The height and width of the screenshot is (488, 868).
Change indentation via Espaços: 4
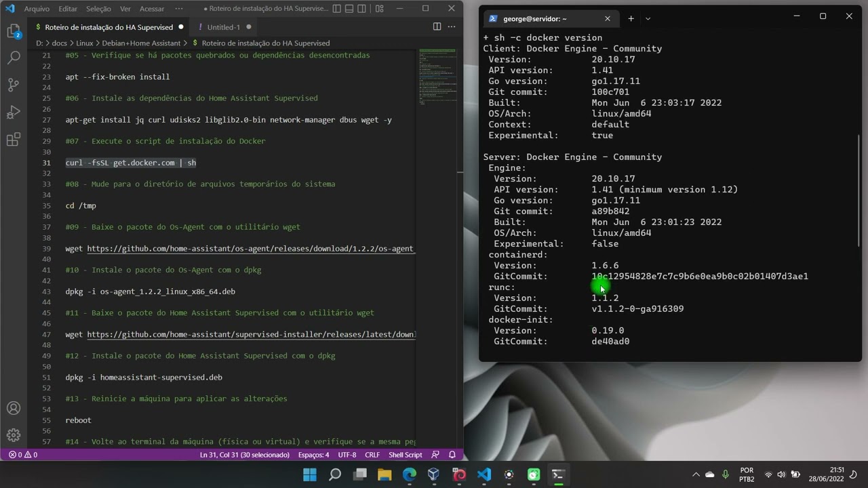tap(313, 455)
